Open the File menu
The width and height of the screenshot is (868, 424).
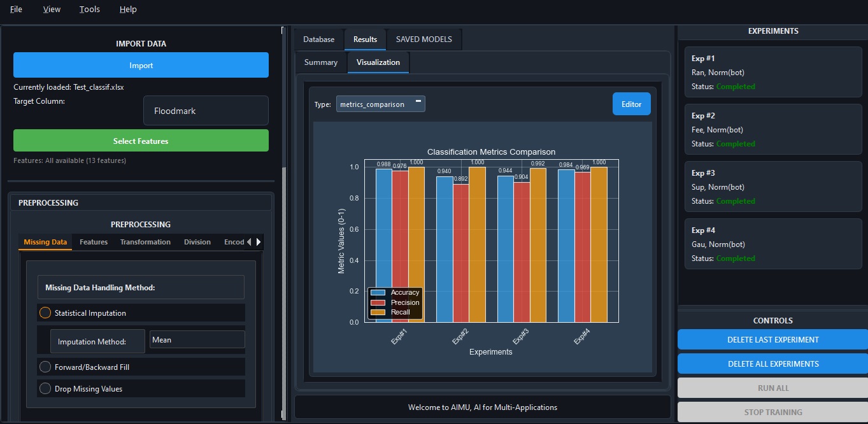15,9
